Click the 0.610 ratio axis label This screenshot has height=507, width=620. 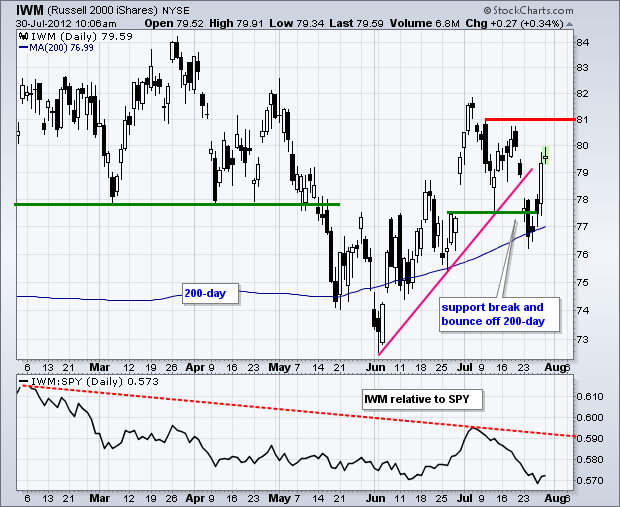point(589,397)
